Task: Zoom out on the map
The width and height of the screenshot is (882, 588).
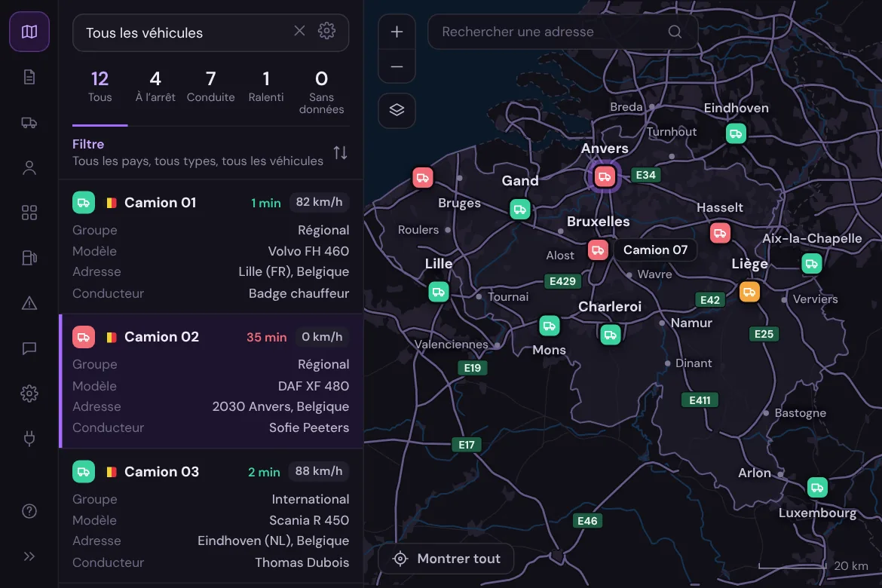Action: [x=397, y=66]
